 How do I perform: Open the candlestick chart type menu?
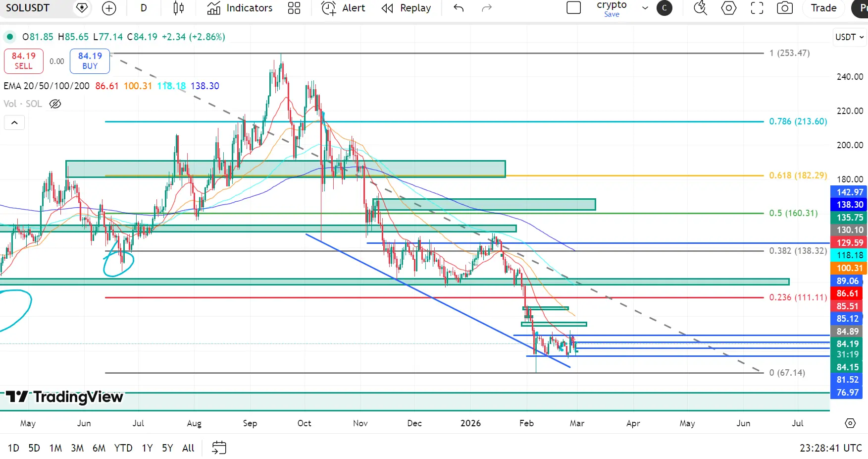point(179,8)
